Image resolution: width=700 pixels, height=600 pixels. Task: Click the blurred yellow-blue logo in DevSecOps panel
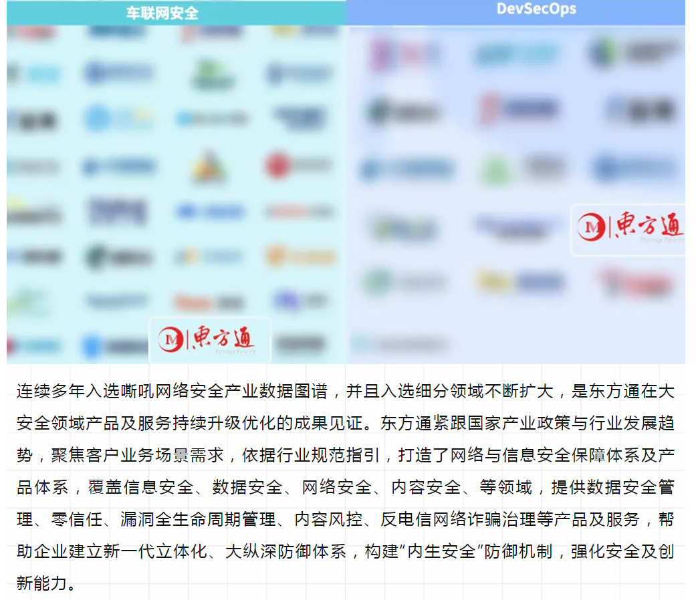pyautogui.click(x=518, y=282)
